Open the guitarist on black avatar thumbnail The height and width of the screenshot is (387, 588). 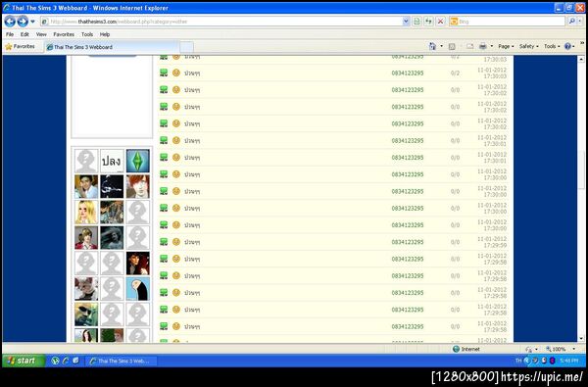(x=112, y=186)
